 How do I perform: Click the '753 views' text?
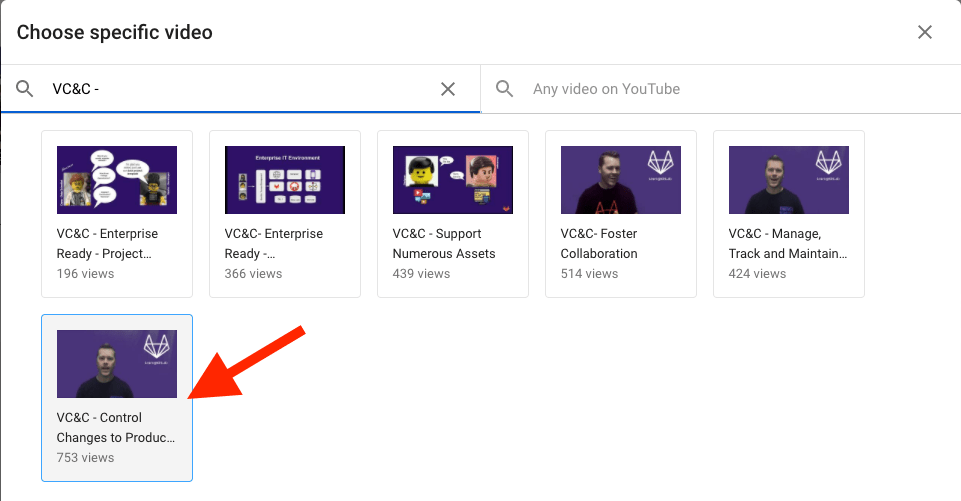click(85, 457)
